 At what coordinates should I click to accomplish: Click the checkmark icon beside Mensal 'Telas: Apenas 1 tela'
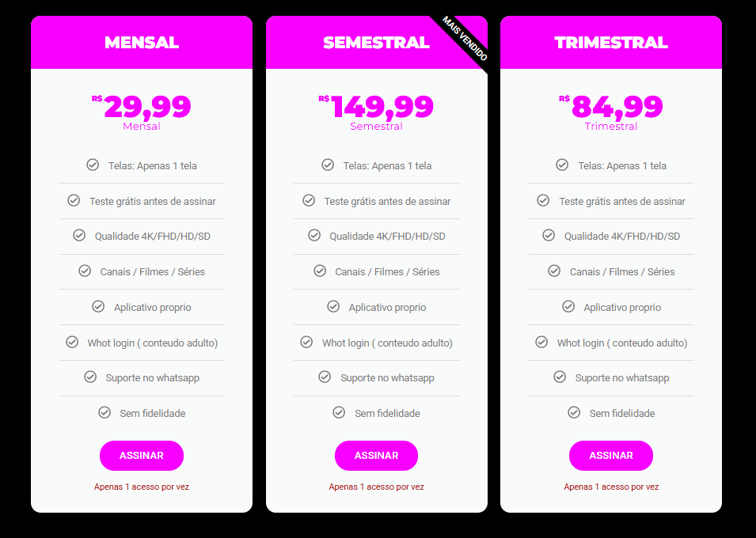93,165
